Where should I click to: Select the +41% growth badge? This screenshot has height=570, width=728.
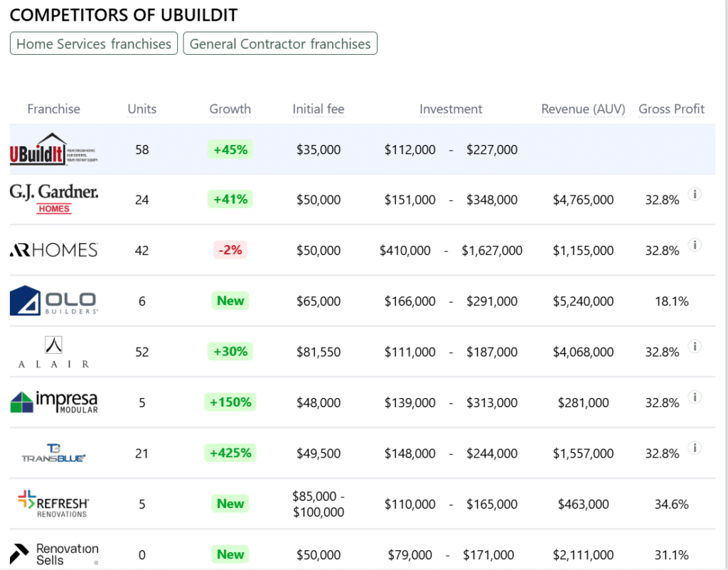(230, 199)
